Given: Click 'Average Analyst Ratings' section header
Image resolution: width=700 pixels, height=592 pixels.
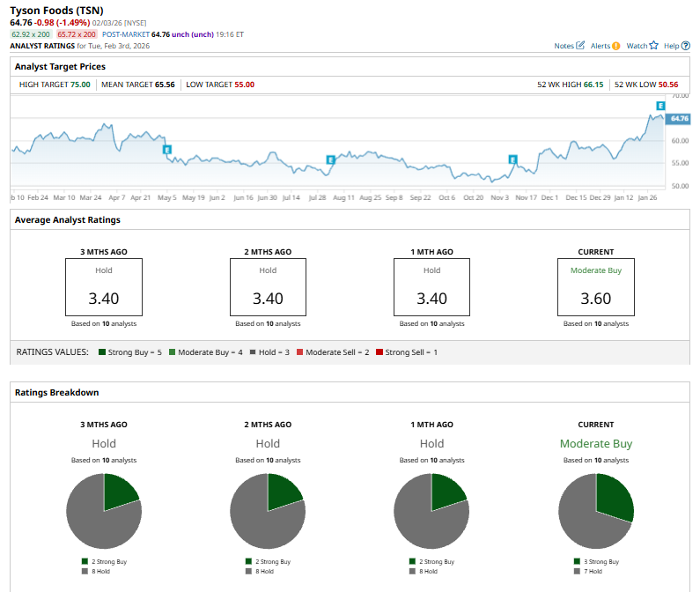Looking at the screenshot, I should coord(68,220).
